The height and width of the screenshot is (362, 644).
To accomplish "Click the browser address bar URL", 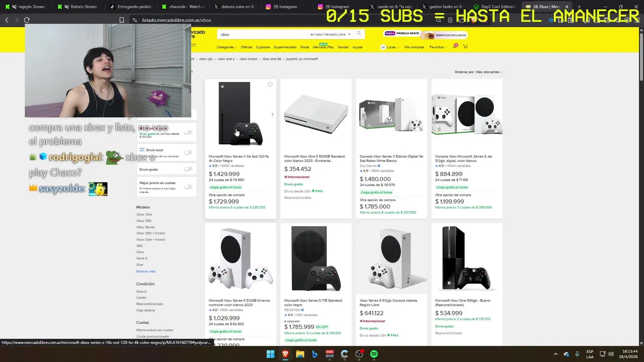I will pyautogui.click(x=177, y=20).
